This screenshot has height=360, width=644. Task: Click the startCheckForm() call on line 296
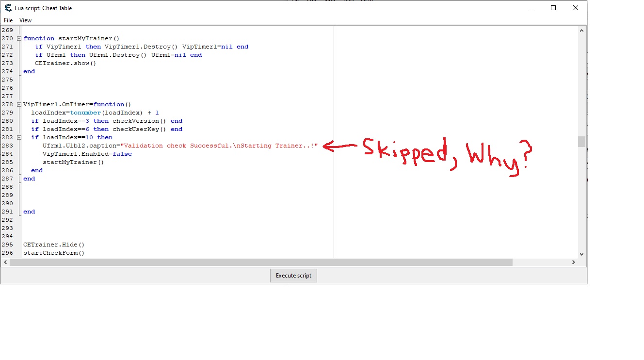coord(54,253)
